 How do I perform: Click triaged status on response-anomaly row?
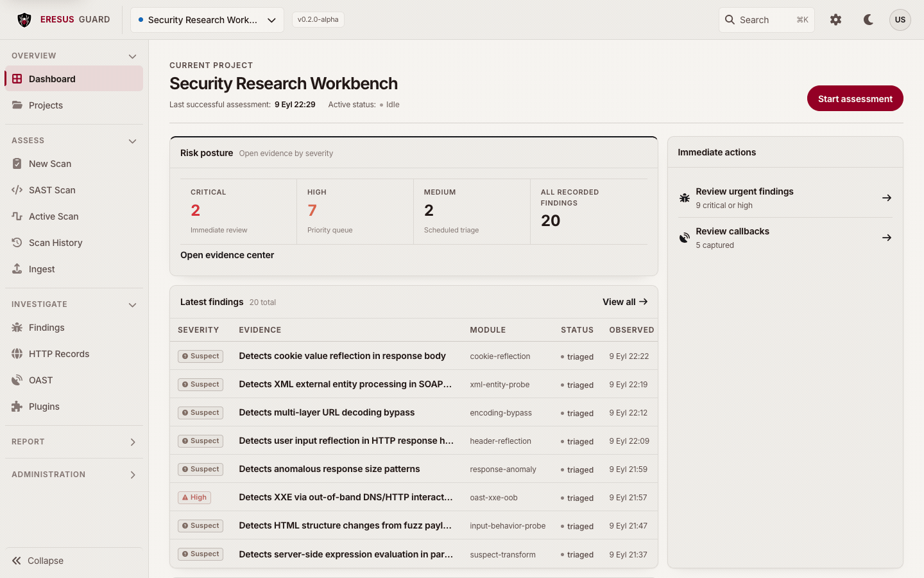tap(577, 469)
